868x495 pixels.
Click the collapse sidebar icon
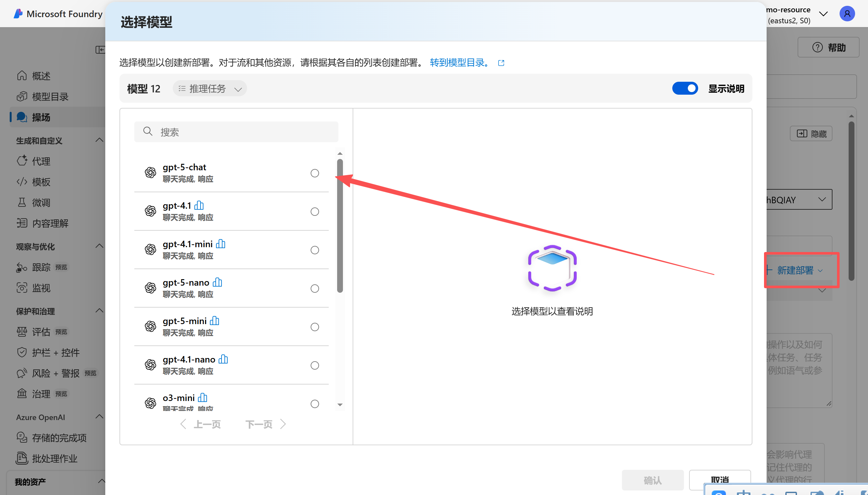pos(100,50)
